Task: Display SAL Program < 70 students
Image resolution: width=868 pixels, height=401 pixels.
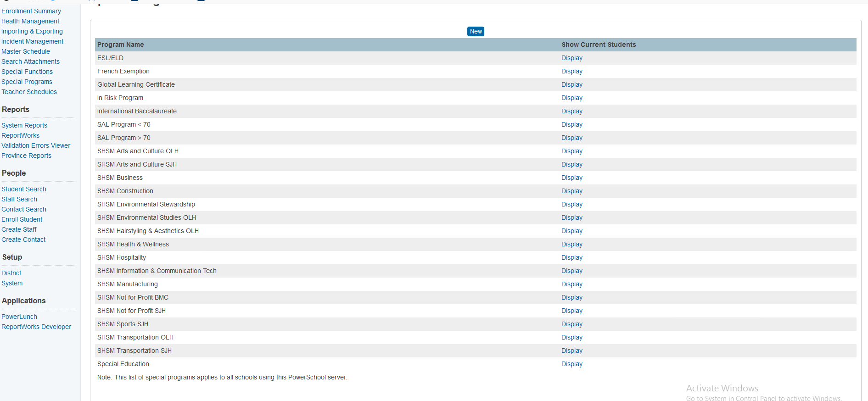Action: point(571,124)
